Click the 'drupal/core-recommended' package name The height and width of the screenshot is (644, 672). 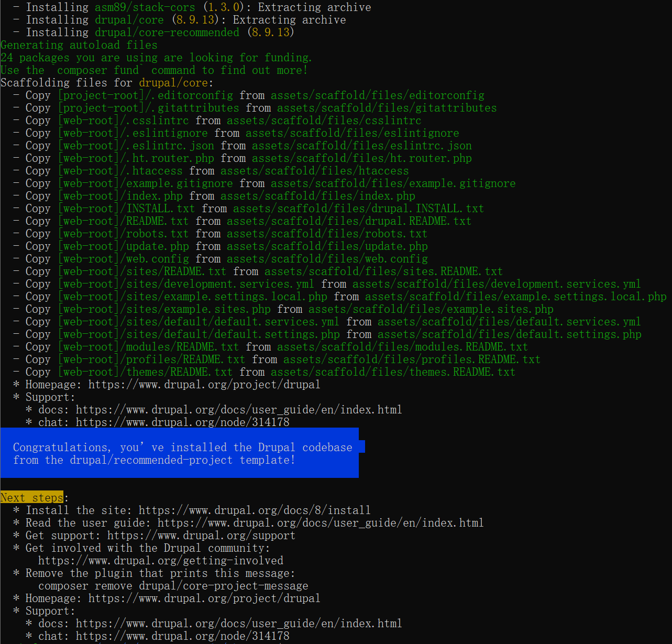(167, 32)
